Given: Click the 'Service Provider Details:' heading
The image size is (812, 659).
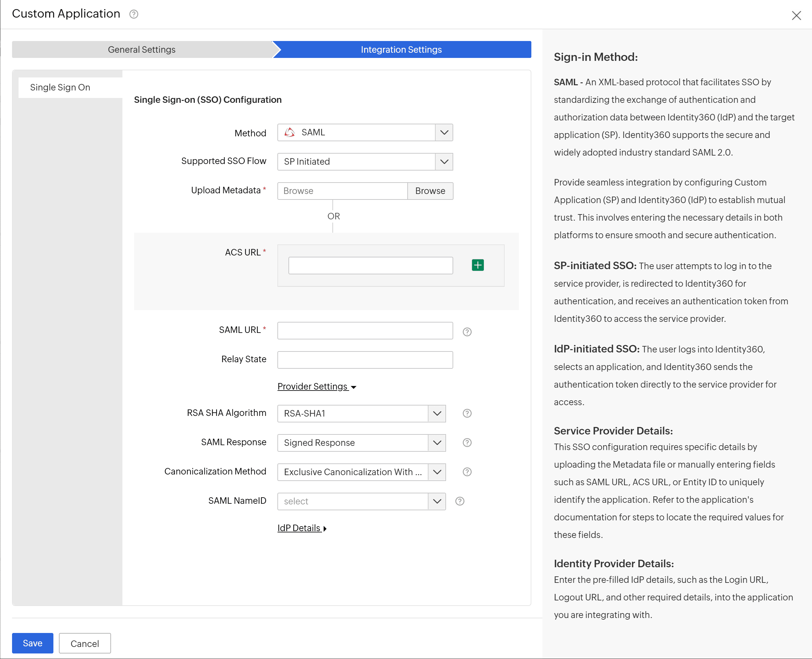Looking at the screenshot, I should 613,431.
